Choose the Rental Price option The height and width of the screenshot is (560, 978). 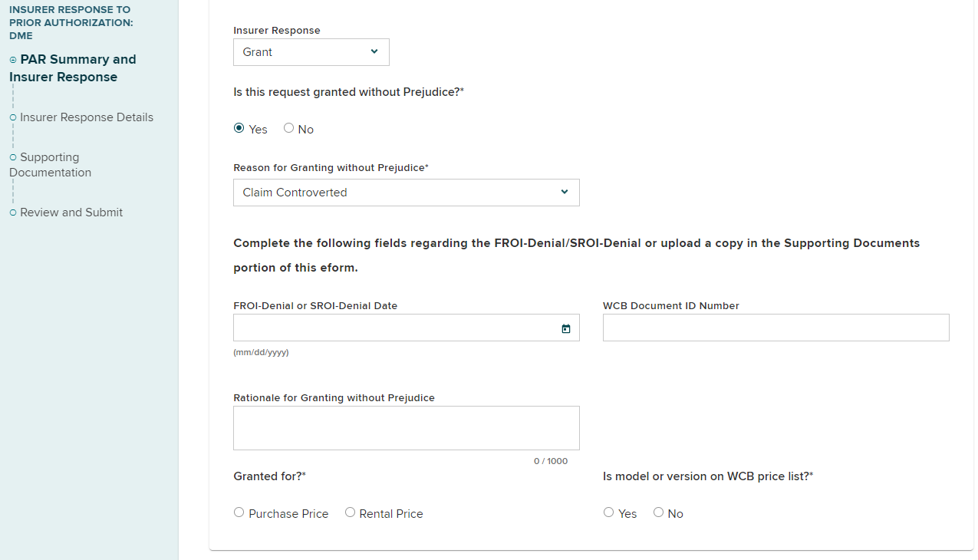[x=350, y=512]
